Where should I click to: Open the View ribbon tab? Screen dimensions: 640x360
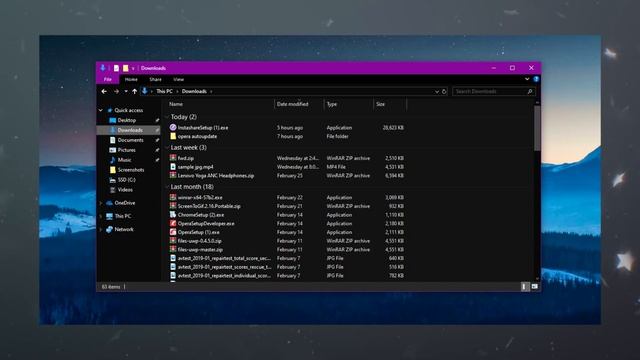click(x=178, y=80)
